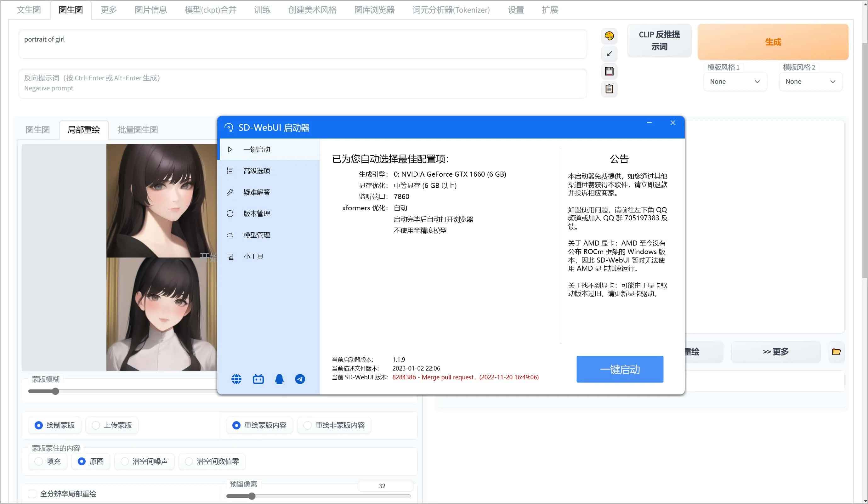Open the folder icon near >> 更多

836,352
